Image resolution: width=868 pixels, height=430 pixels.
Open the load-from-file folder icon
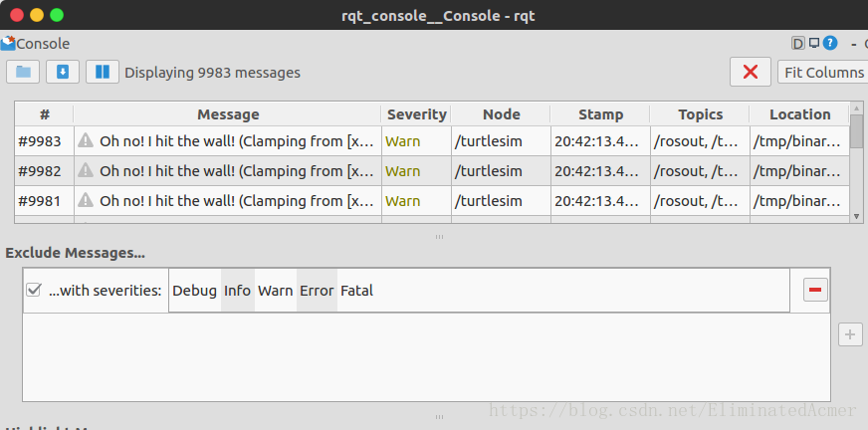[x=23, y=72]
